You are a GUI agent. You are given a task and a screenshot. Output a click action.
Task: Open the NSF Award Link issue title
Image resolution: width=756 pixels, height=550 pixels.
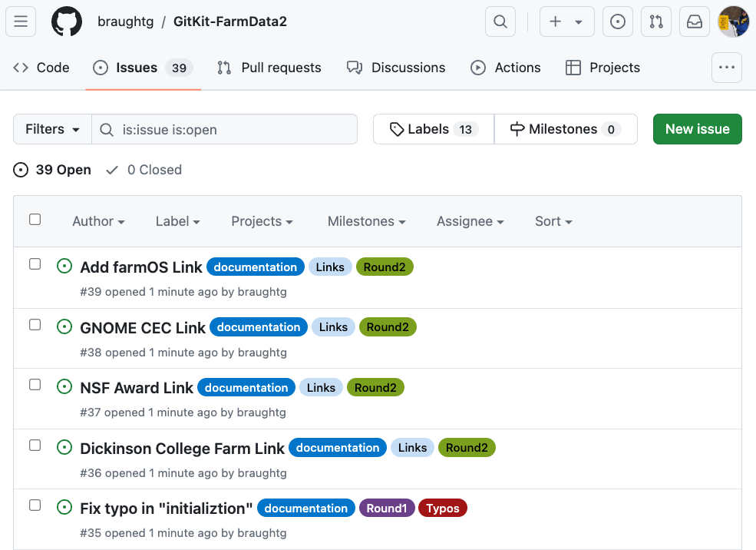pyautogui.click(x=137, y=388)
